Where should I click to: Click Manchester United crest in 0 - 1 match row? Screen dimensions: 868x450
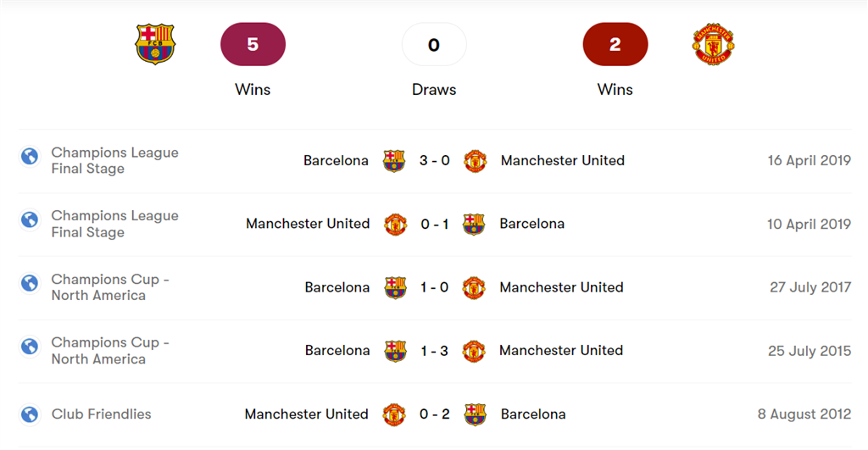point(395,225)
